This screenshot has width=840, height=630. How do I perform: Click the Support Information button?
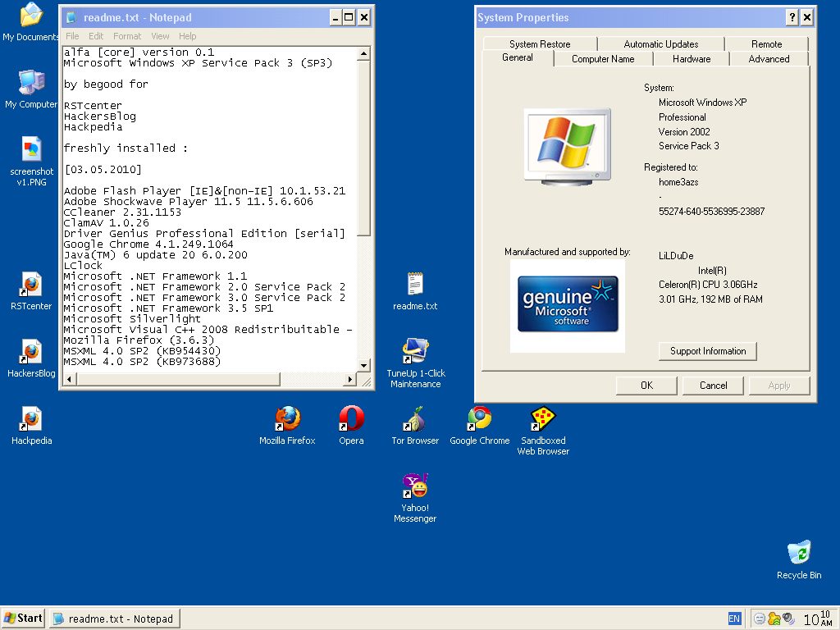708,351
